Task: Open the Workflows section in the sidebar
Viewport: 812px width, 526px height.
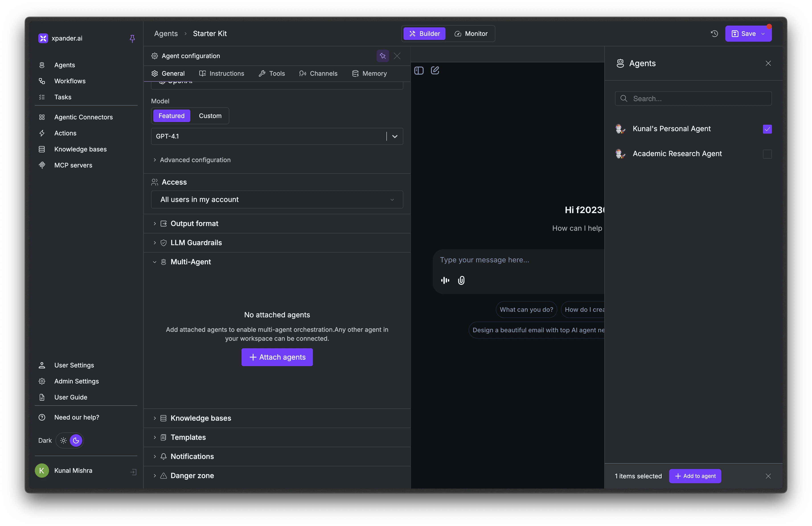Action: pyautogui.click(x=70, y=81)
